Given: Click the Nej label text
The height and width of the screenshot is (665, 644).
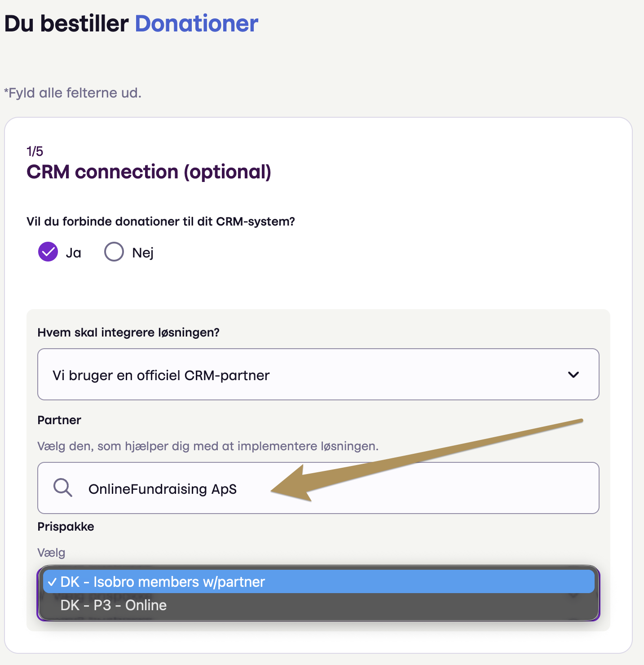Looking at the screenshot, I should (143, 253).
